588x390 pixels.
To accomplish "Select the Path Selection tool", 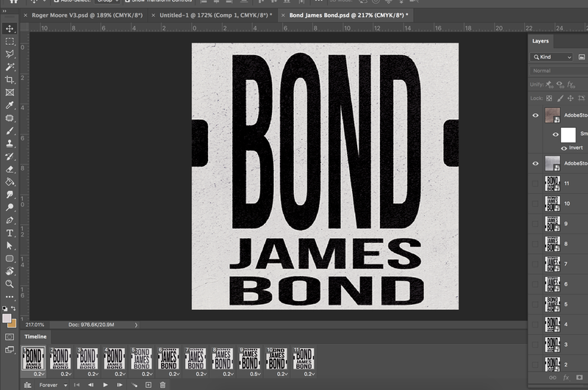I will [10, 246].
